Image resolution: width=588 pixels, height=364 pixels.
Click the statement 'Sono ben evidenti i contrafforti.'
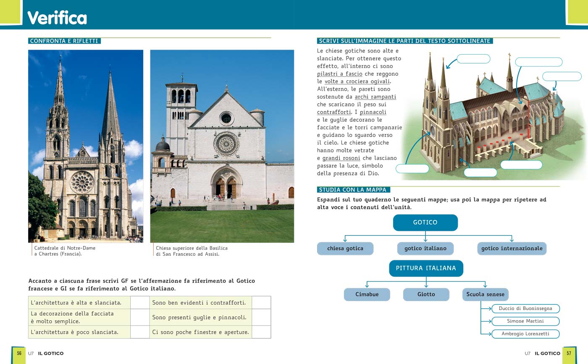[x=199, y=303]
